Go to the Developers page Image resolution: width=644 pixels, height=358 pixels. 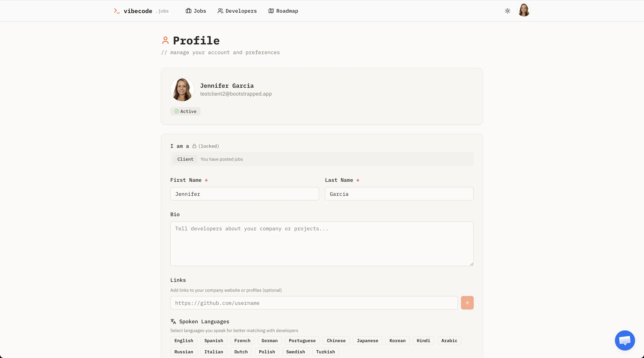(x=237, y=11)
